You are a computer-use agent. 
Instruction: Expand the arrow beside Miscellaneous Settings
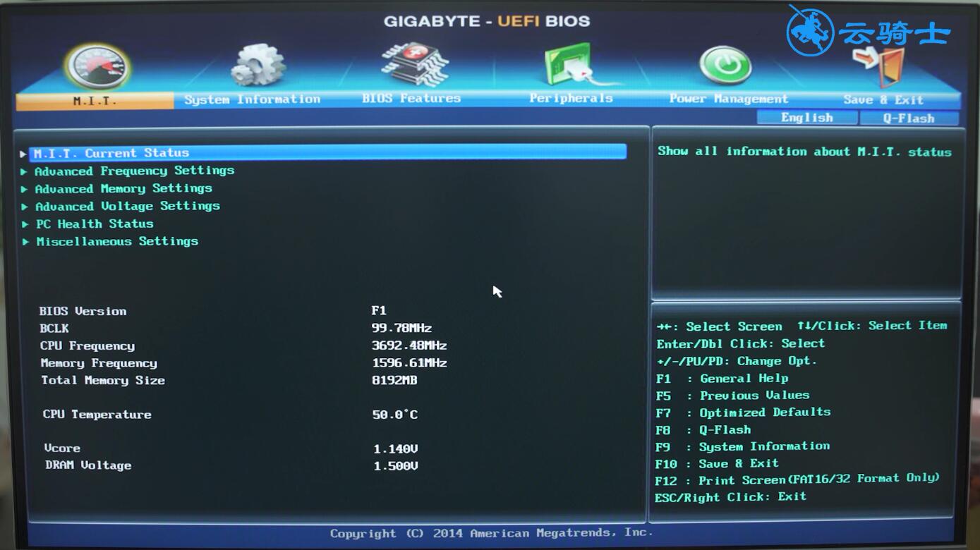coord(26,242)
